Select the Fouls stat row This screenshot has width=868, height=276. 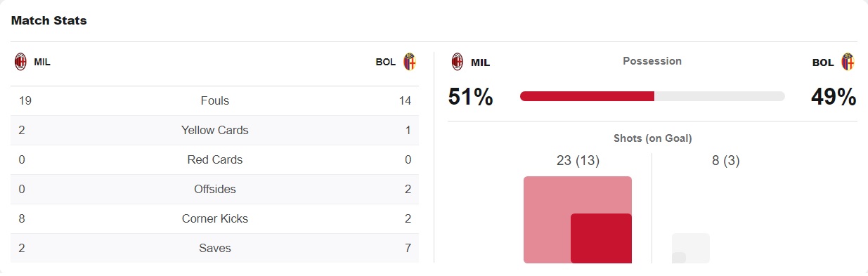pos(214,100)
